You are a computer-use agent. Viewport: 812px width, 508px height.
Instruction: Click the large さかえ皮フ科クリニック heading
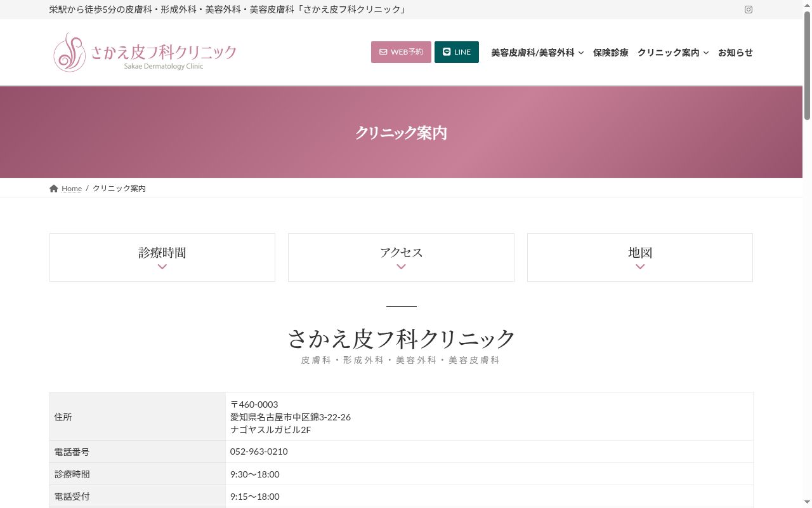click(x=401, y=338)
